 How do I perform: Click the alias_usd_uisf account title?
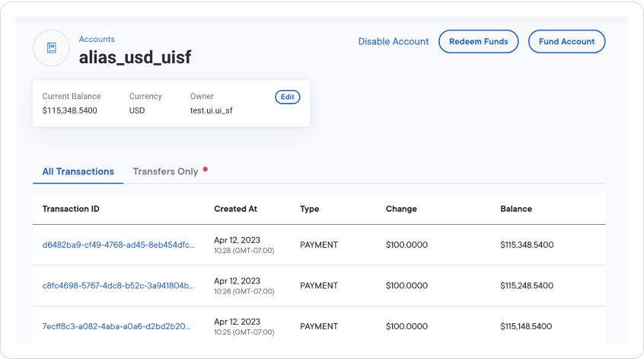pyautogui.click(x=135, y=56)
